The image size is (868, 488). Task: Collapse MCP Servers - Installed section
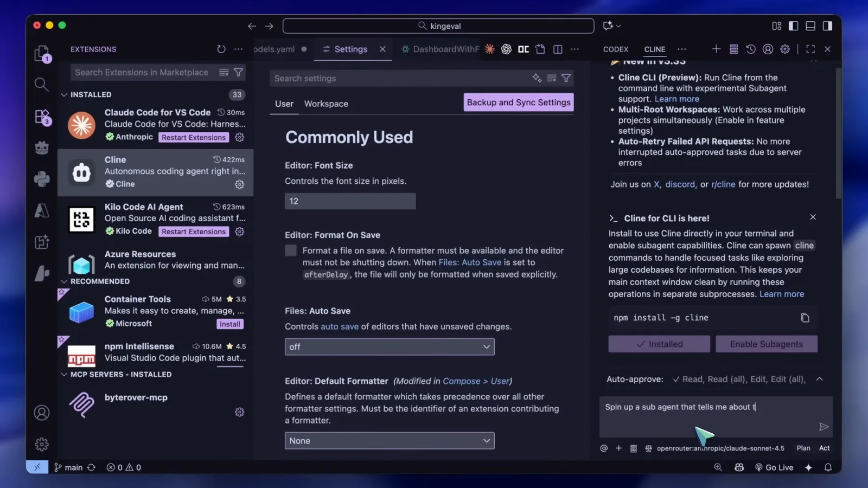click(x=64, y=374)
